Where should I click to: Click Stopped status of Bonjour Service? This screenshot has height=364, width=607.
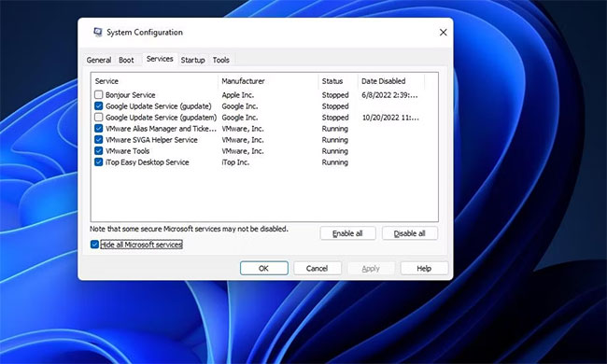pos(335,95)
